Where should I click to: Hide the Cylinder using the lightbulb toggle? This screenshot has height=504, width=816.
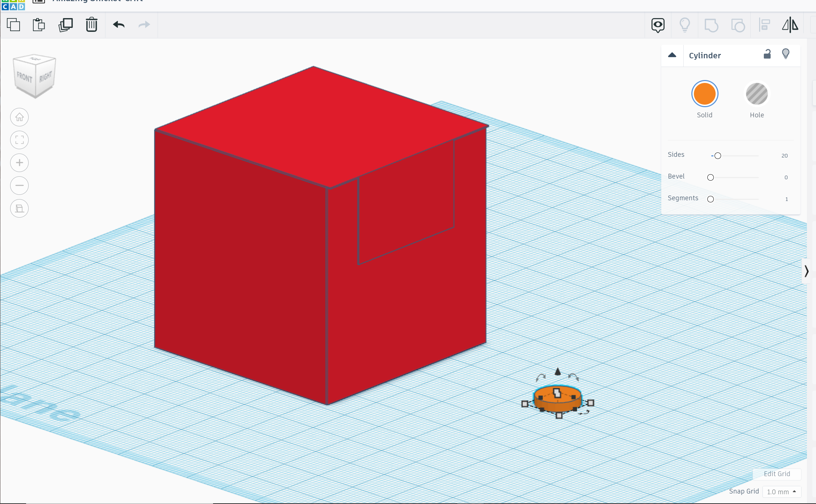(x=786, y=54)
